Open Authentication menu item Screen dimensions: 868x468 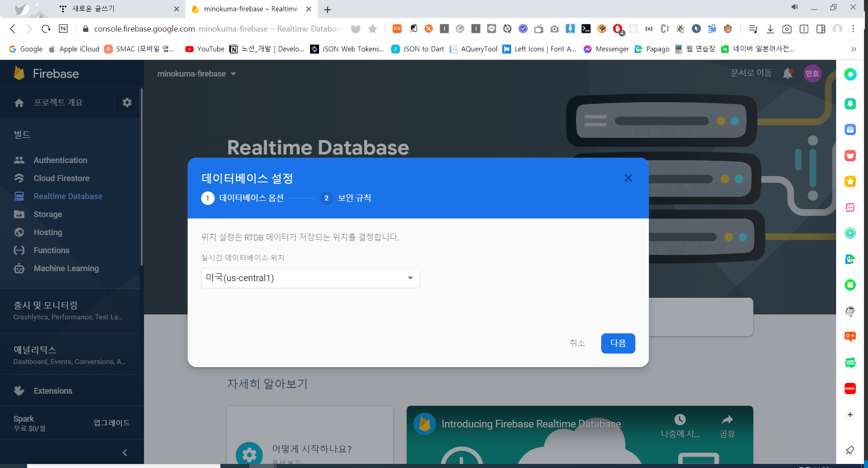tap(61, 160)
